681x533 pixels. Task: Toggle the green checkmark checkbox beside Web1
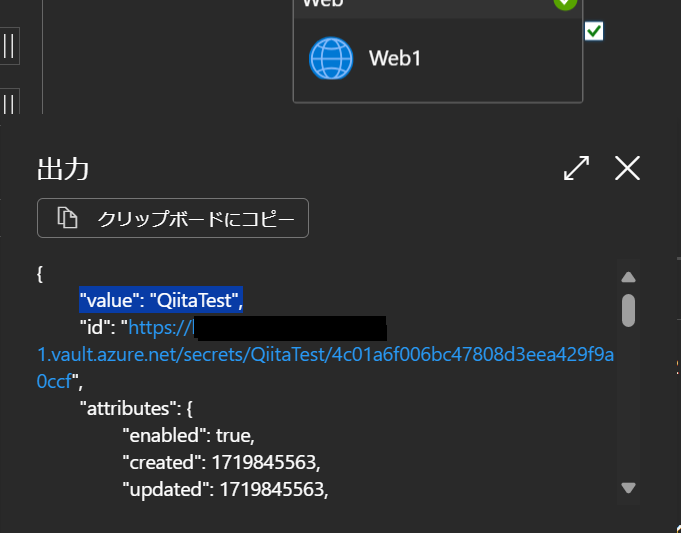tap(594, 31)
